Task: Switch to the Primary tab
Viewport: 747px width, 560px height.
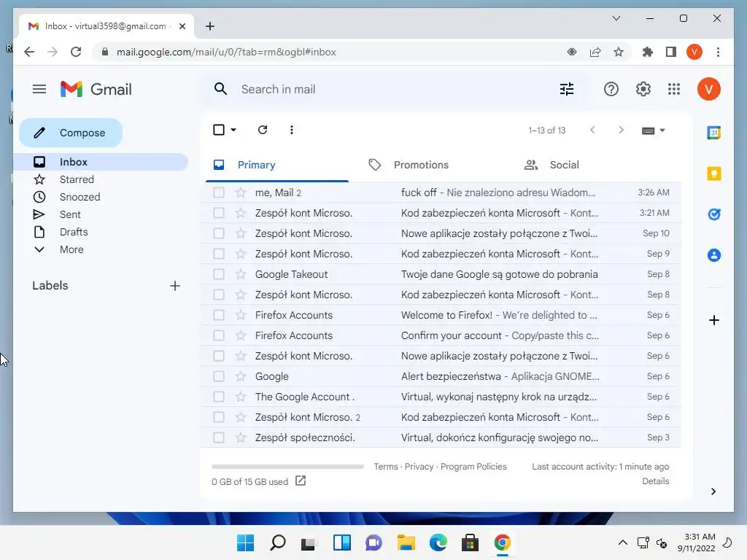Action: (x=276, y=165)
